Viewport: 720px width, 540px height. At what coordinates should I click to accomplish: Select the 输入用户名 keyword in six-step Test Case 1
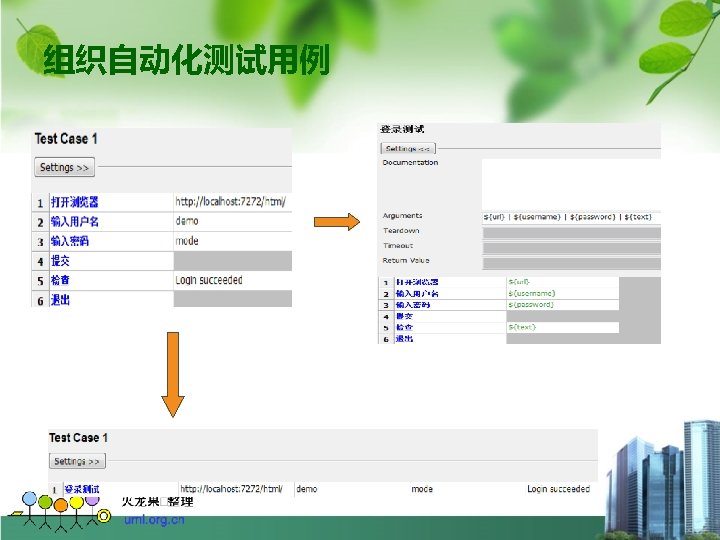(x=111, y=222)
